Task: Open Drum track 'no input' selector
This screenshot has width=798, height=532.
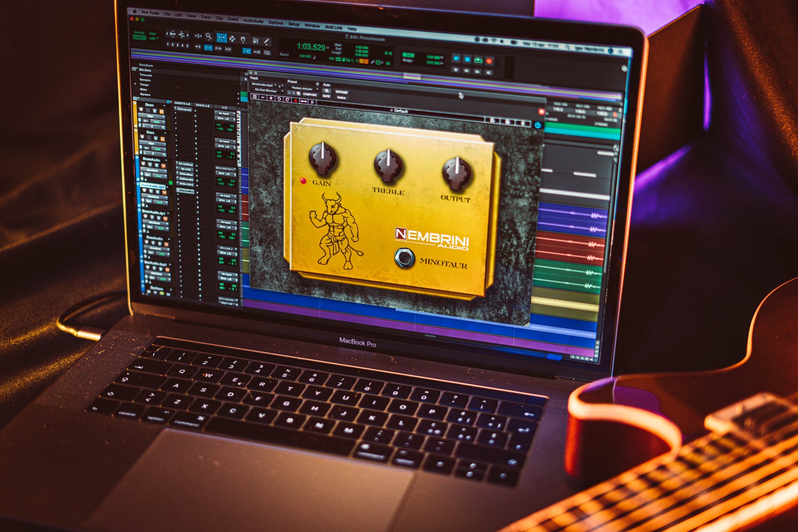Action: click(x=225, y=113)
